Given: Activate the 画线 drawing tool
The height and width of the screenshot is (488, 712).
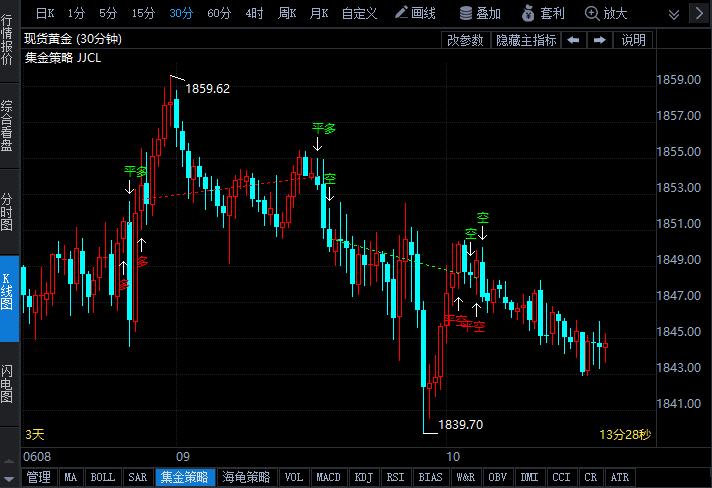Looking at the screenshot, I should tap(415, 14).
